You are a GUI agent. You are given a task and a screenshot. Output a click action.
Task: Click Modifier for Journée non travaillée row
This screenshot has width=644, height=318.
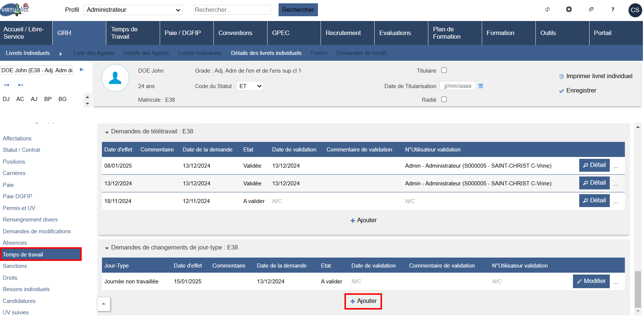(591, 281)
